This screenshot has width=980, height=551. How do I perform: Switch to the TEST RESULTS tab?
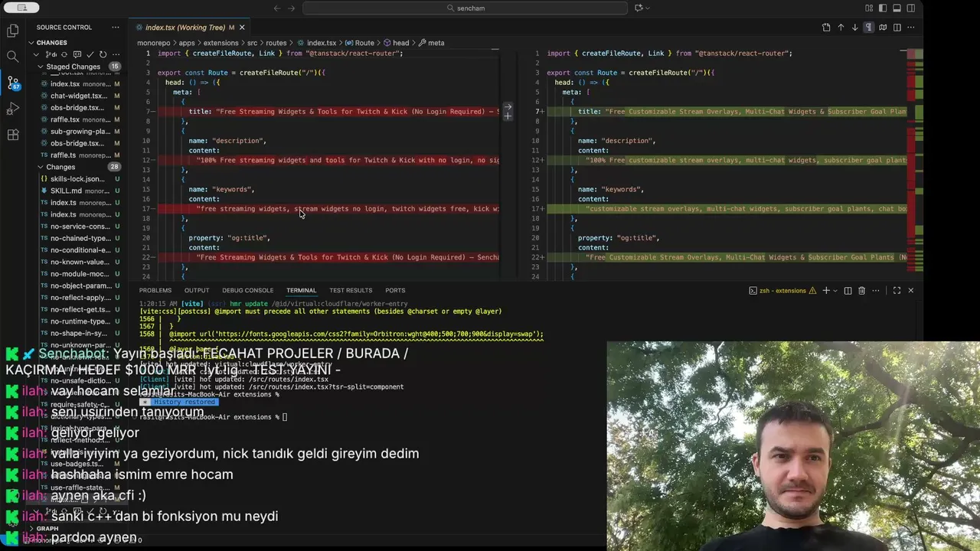pyautogui.click(x=351, y=291)
